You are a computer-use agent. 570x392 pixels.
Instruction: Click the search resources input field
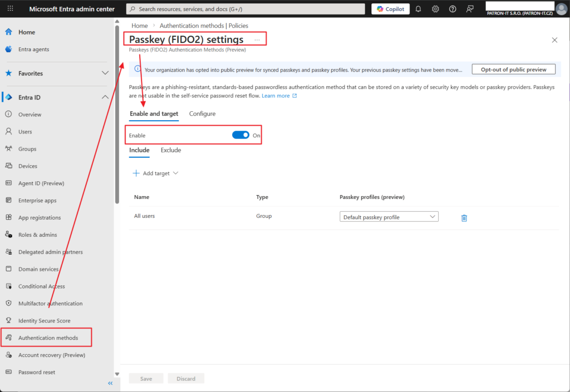(x=245, y=9)
